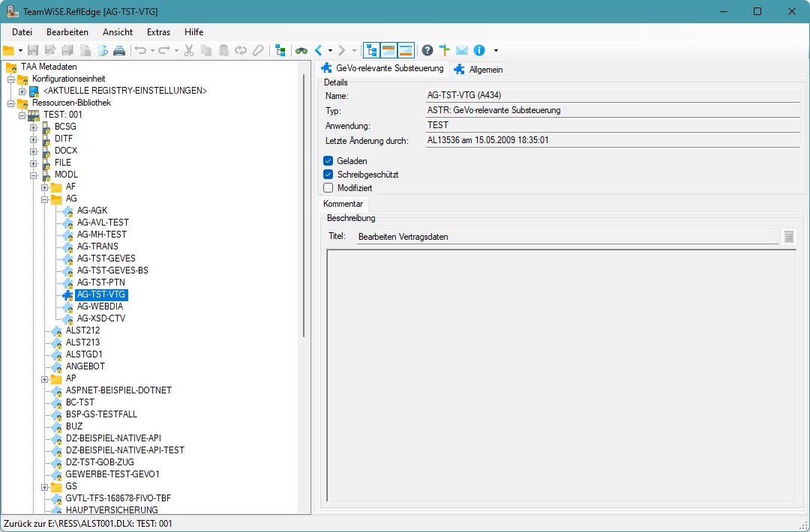Click the signpost icon in the toolbar
This screenshot has height=532, width=810.
(x=444, y=50)
